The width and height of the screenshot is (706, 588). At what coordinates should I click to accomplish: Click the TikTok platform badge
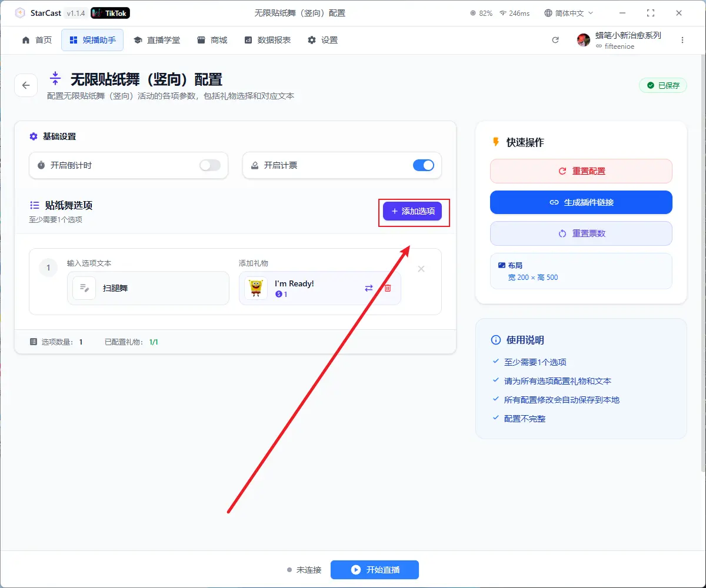(111, 13)
